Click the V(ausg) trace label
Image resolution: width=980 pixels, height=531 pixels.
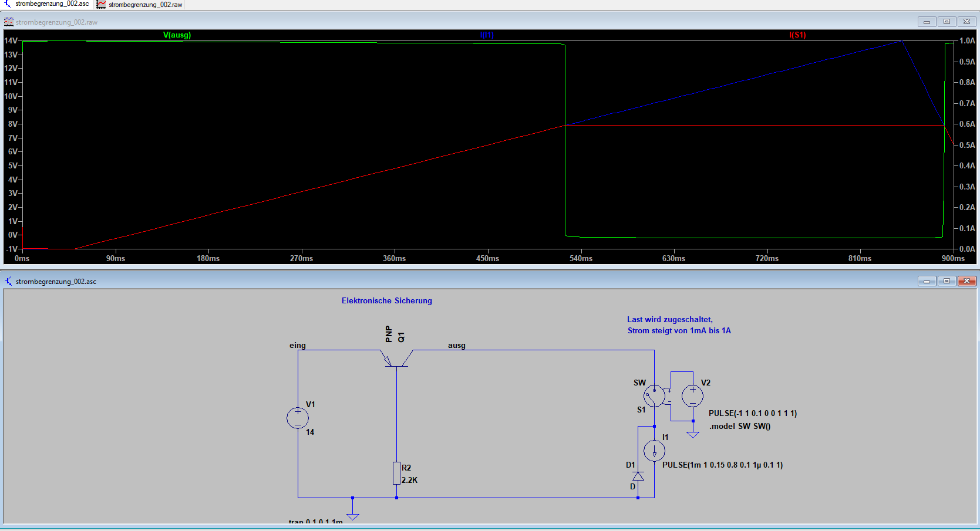pos(177,35)
